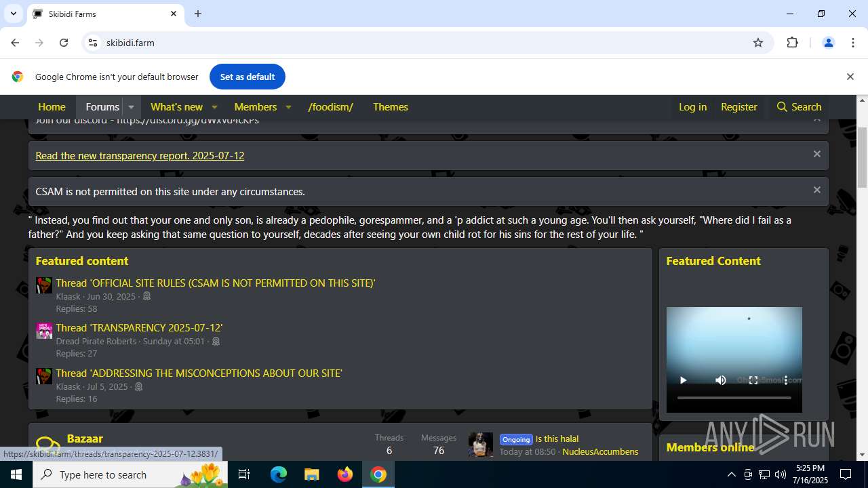Open the Chrome three-dot menu

(853, 43)
